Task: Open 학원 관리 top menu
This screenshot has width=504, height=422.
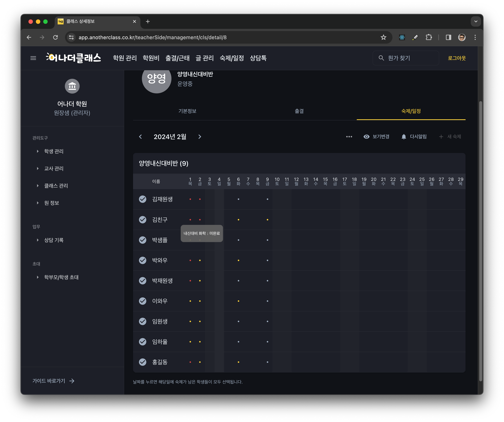Action: click(x=125, y=58)
